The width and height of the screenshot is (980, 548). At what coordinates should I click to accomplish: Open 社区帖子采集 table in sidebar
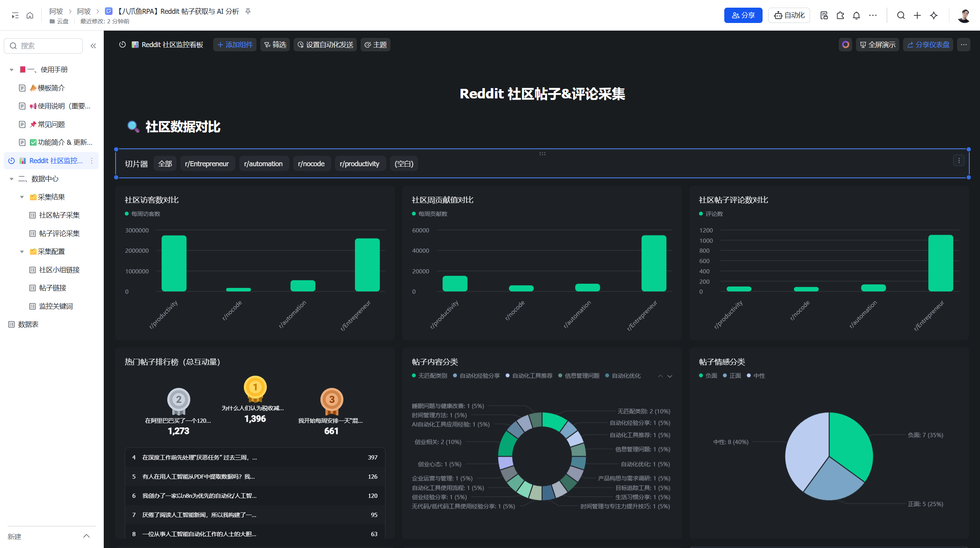[59, 215]
